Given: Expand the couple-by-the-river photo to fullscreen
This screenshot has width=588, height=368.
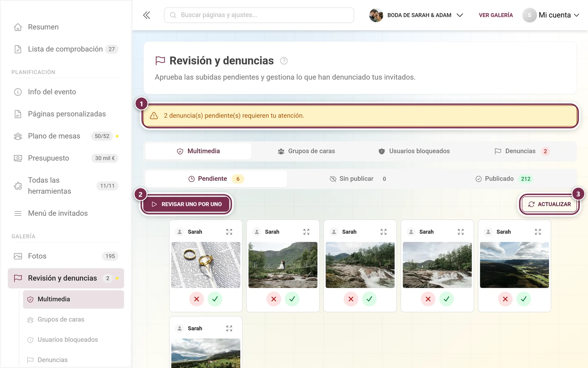Looking at the screenshot, I should pos(306,232).
